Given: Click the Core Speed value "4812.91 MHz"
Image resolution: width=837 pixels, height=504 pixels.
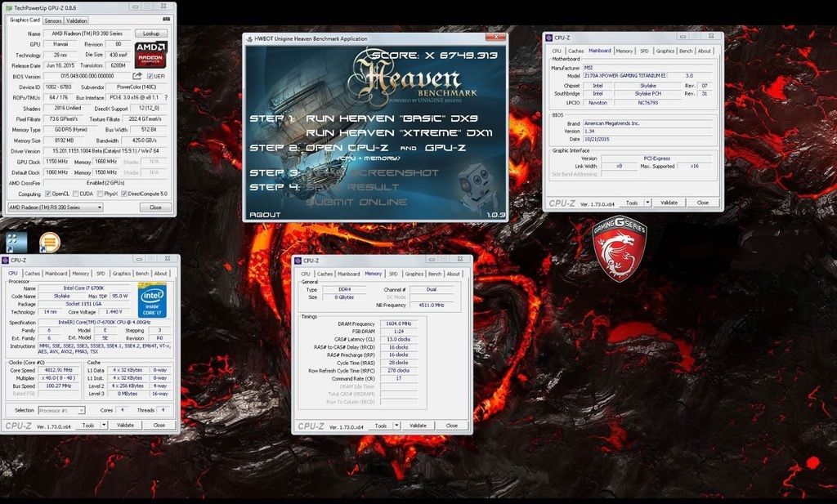Looking at the screenshot, I should point(59,370).
